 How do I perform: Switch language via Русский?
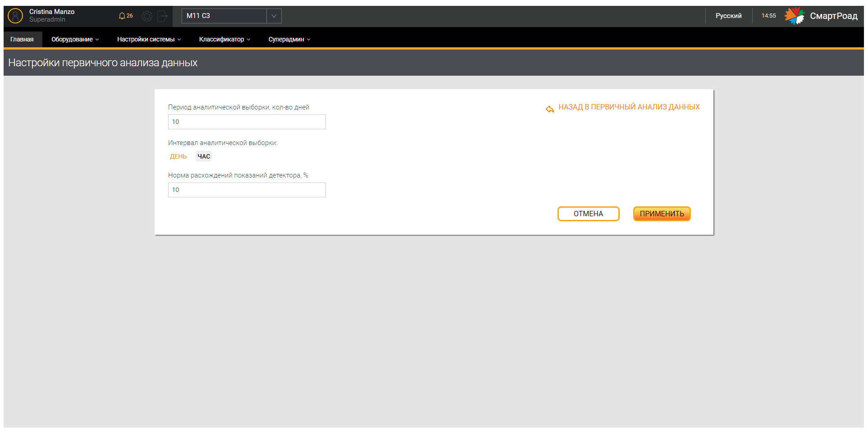point(728,16)
